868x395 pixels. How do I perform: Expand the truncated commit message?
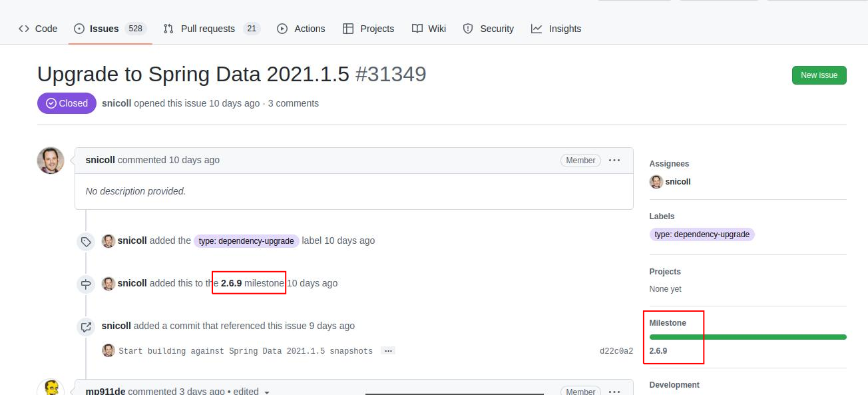pyautogui.click(x=388, y=350)
